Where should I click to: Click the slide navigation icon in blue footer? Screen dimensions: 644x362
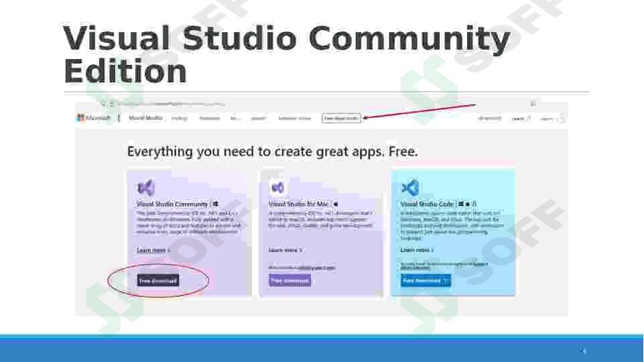coord(583,351)
